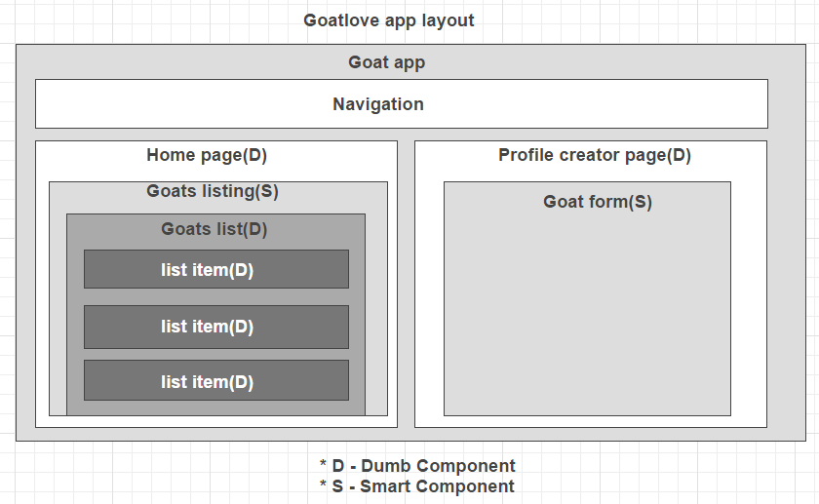Click the "S - Smart Component" legend line
819x504 pixels.
(x=417, y=485)
